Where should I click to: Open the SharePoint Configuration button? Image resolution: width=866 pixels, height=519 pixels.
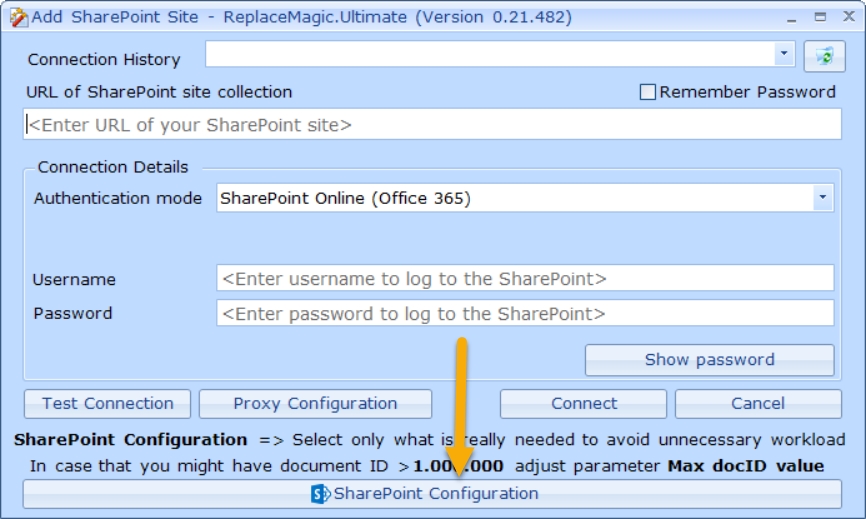432,494
